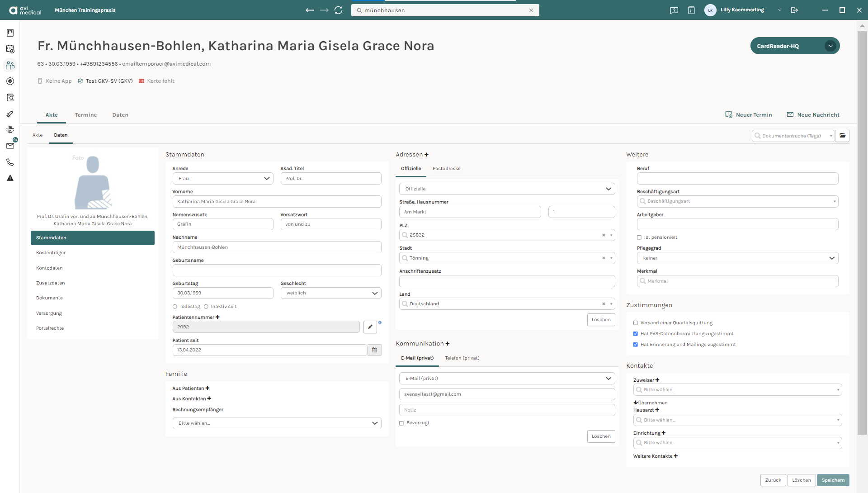Select the Todestag radio button

tap(175, 307)
